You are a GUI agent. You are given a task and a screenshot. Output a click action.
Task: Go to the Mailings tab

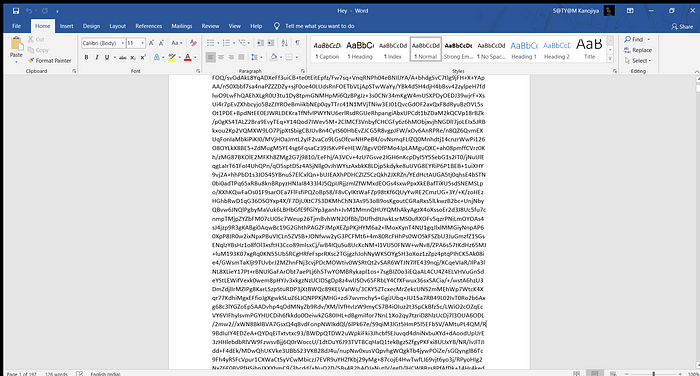click(182, 26)
